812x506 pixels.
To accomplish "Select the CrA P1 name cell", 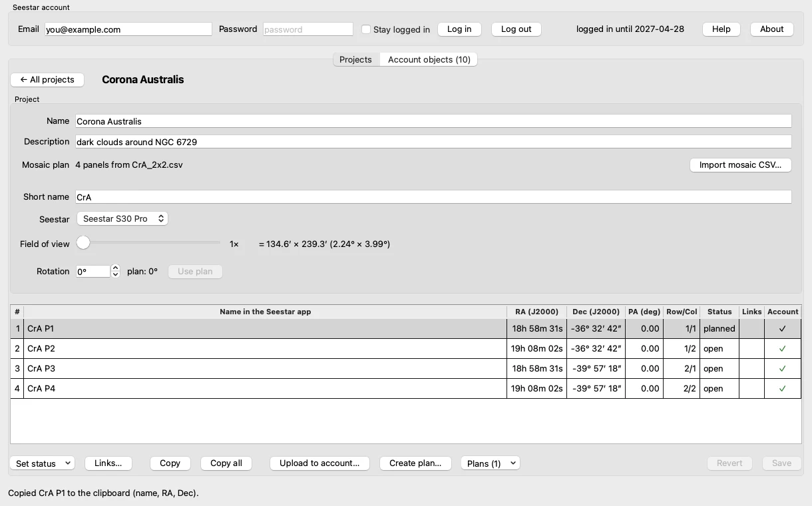I will [x=265, y=329].
